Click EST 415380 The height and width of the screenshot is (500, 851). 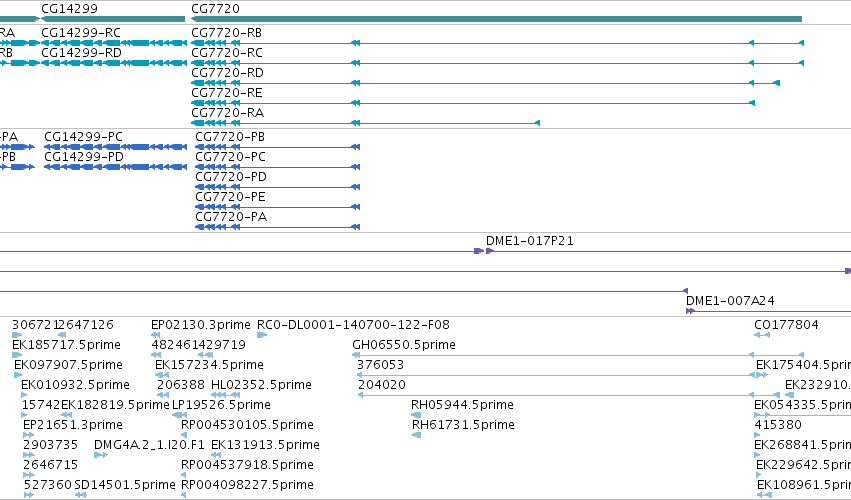click(x=778, y=426)
